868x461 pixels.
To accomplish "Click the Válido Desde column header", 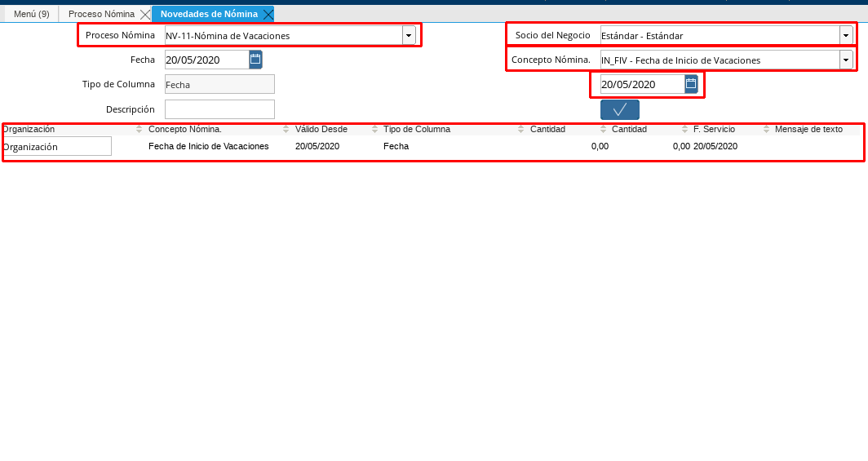I will (321, 129).
